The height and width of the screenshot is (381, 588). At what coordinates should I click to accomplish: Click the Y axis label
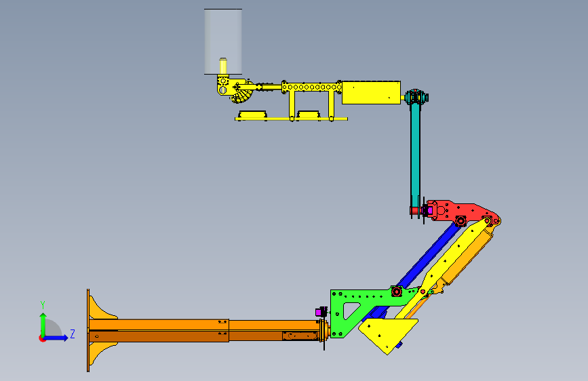(43, 305)
